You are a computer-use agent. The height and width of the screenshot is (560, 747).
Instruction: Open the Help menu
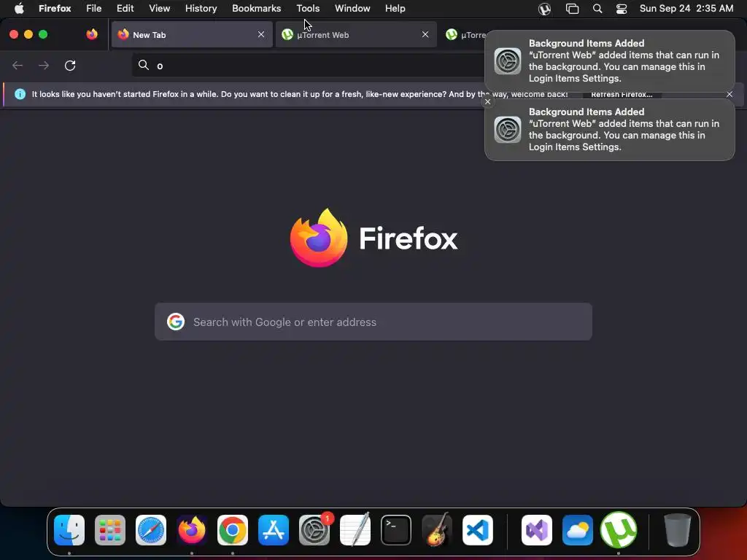tap(395, 9)
